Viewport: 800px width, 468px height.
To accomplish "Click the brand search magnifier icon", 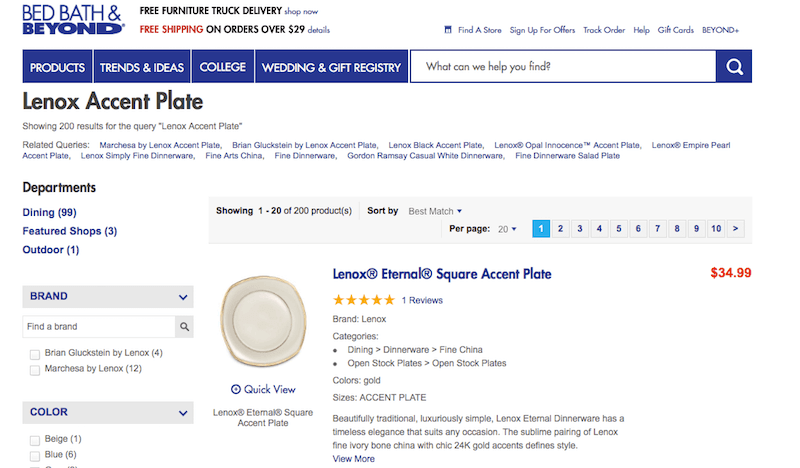I will pyautogui.click(x=184, y=327).
